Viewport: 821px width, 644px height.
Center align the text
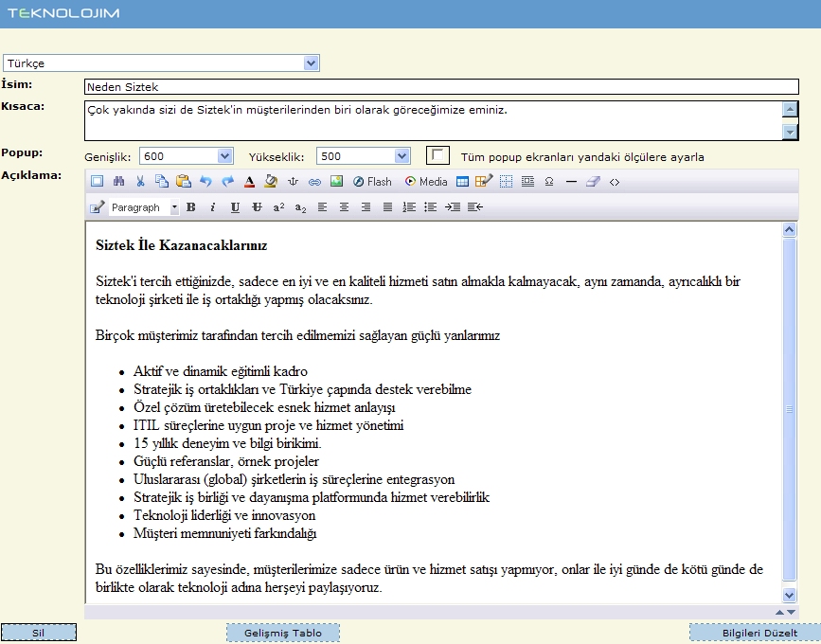(x=344, y=207)
